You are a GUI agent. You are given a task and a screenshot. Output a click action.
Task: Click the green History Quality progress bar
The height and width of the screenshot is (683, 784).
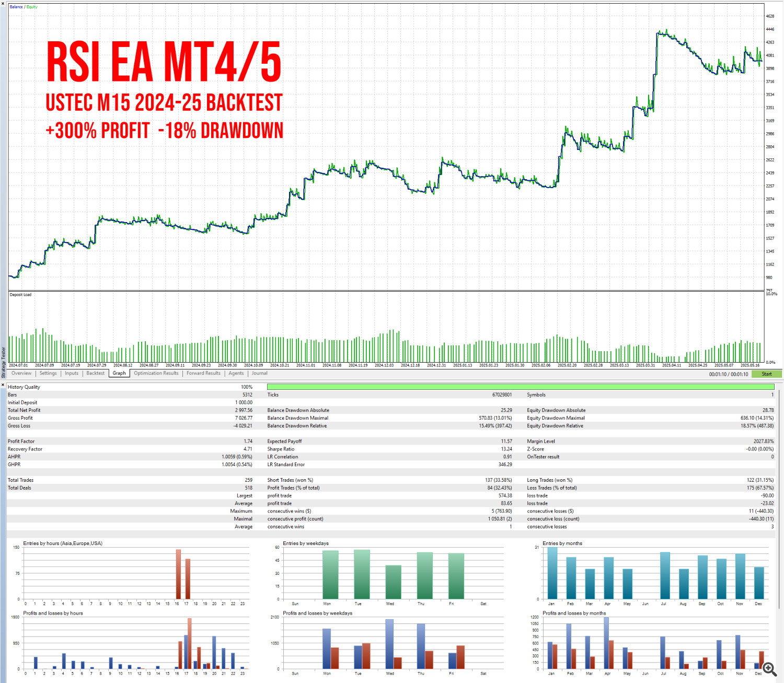tap(521, 387)
